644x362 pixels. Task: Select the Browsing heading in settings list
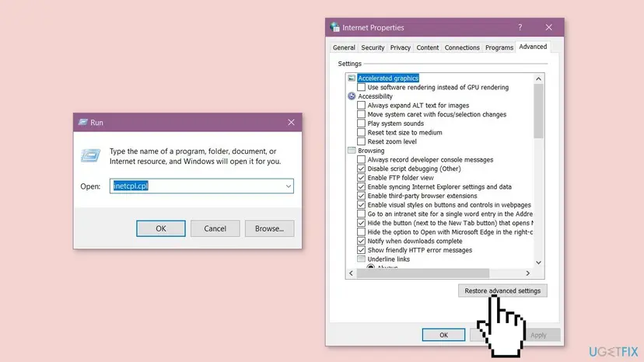click(x=371, y=150)
